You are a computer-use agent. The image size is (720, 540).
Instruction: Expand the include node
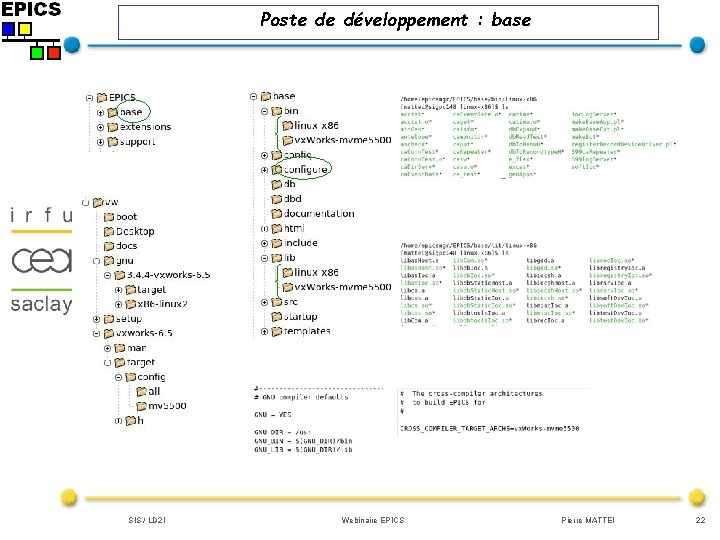click(264, 243)
